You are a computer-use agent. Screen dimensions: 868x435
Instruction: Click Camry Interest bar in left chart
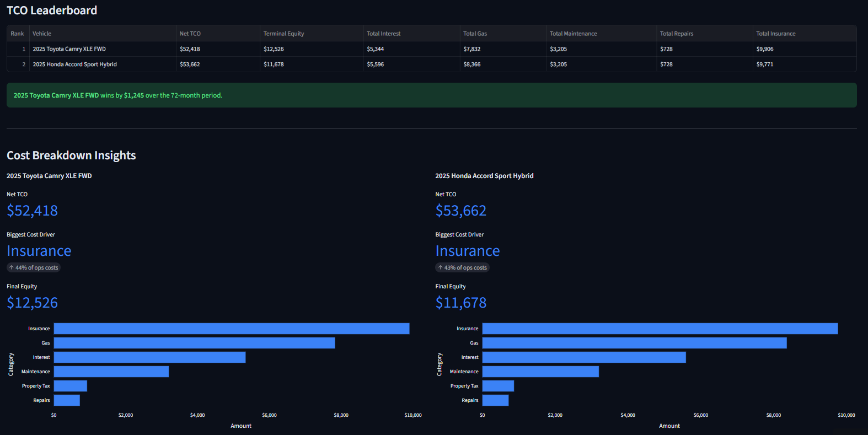coord(149,357)
